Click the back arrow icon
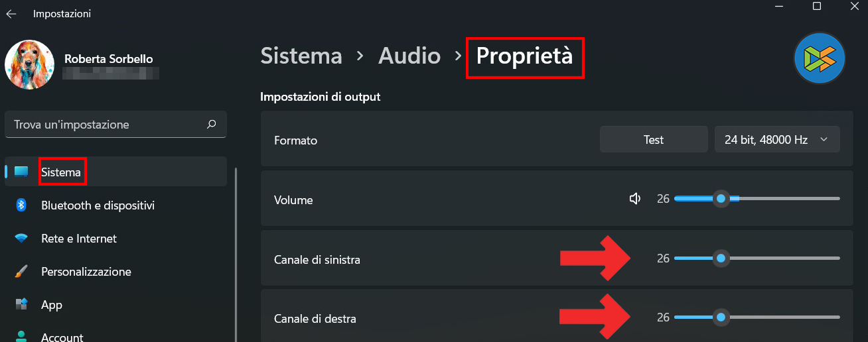This screenshot has width=868, height=342. pos(11,13)
